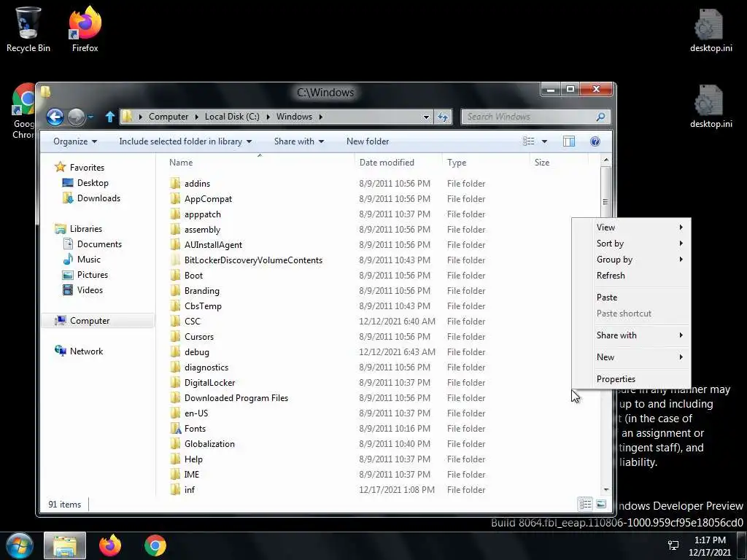
Task: Select the Fonts folder icon
Action: (176, 429)
